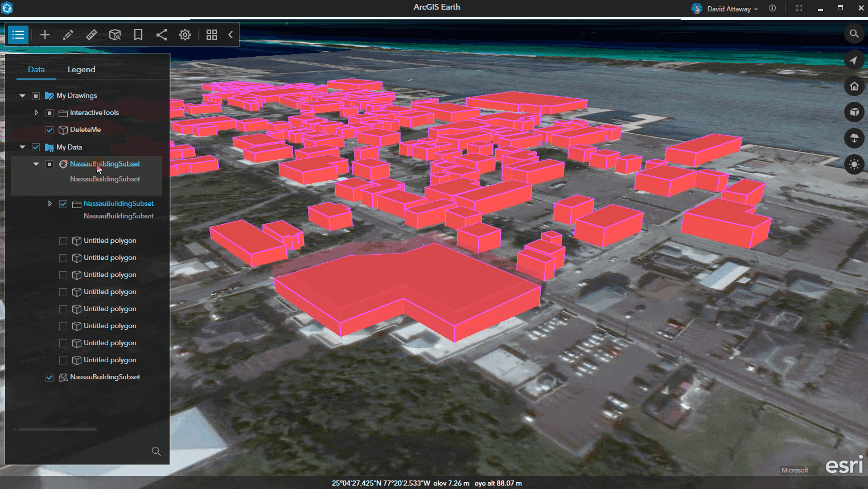The height and width of the screenshot is (489, 868).
Task: Click the NassauBuildingSubset layer link
Action: (105, 164)
